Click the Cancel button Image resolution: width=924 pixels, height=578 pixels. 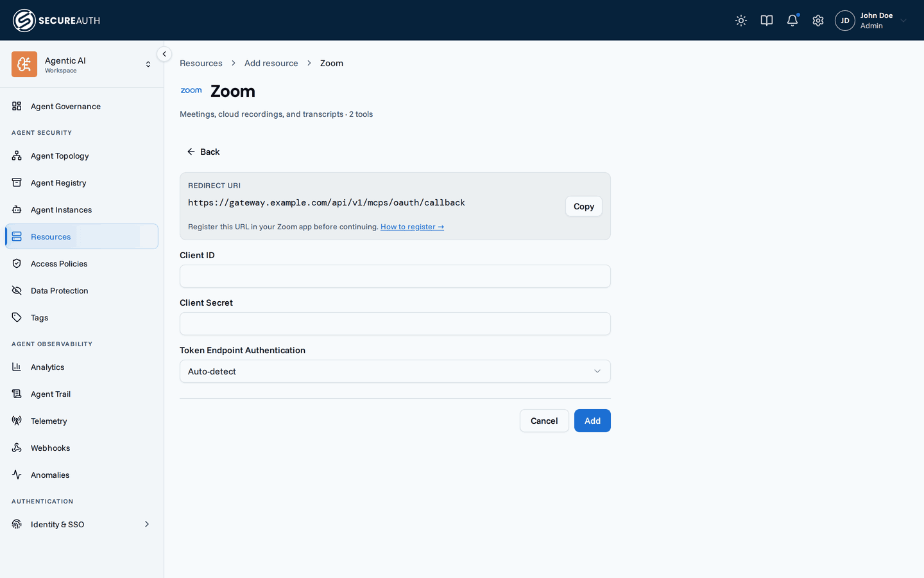544,421
